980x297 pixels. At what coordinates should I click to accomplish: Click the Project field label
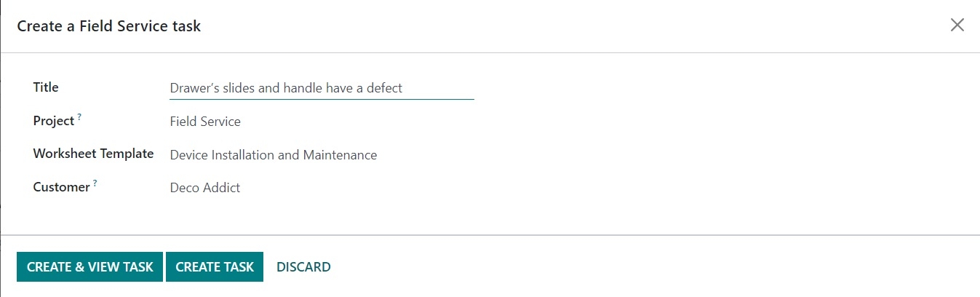[54, 121]
